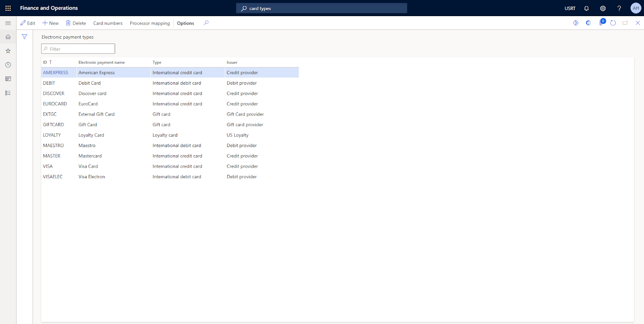
Task: Select the VISA row ID
Action: pos(48,166)
